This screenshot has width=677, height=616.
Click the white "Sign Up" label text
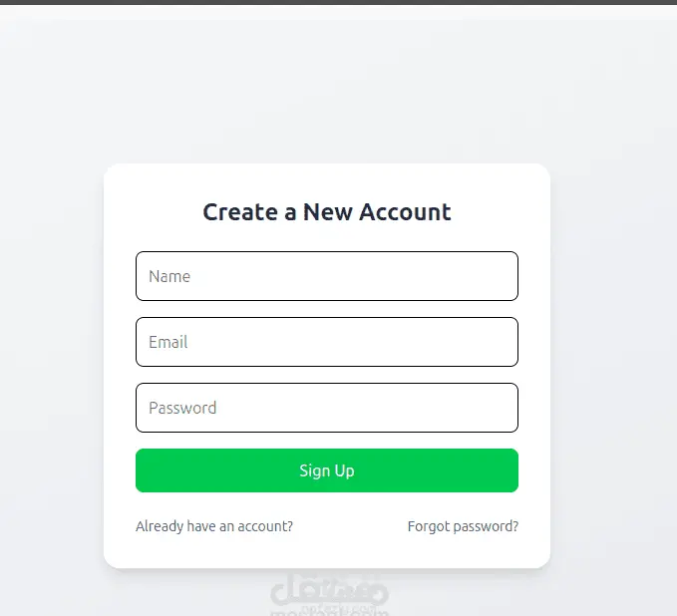click(327, 470)
